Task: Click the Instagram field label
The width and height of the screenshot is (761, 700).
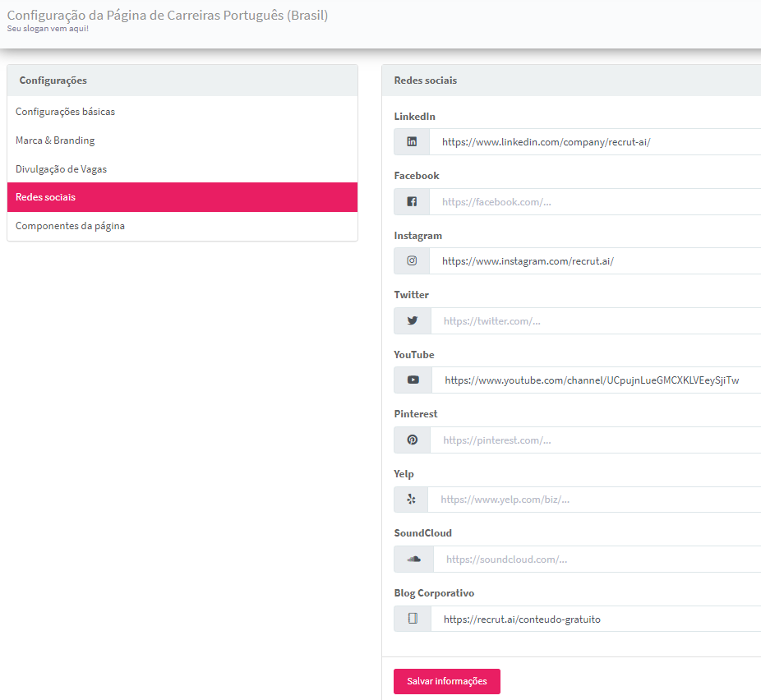Action: 417,236
